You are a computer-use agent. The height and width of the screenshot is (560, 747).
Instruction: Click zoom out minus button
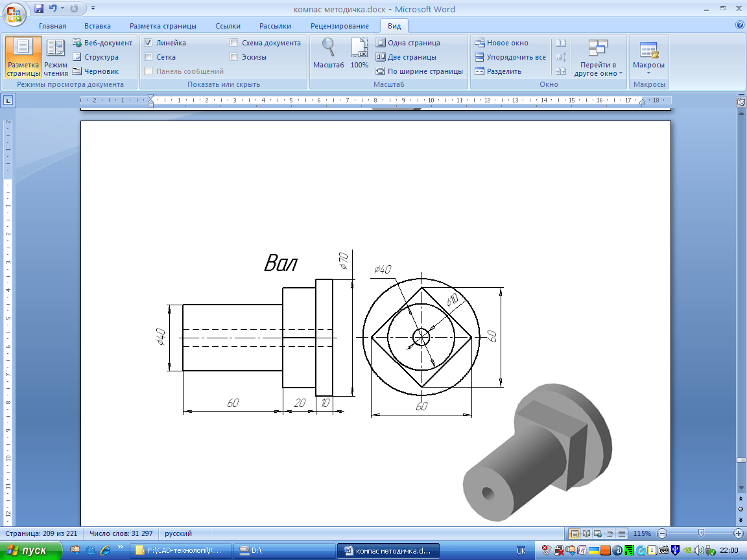click(662, 534)
